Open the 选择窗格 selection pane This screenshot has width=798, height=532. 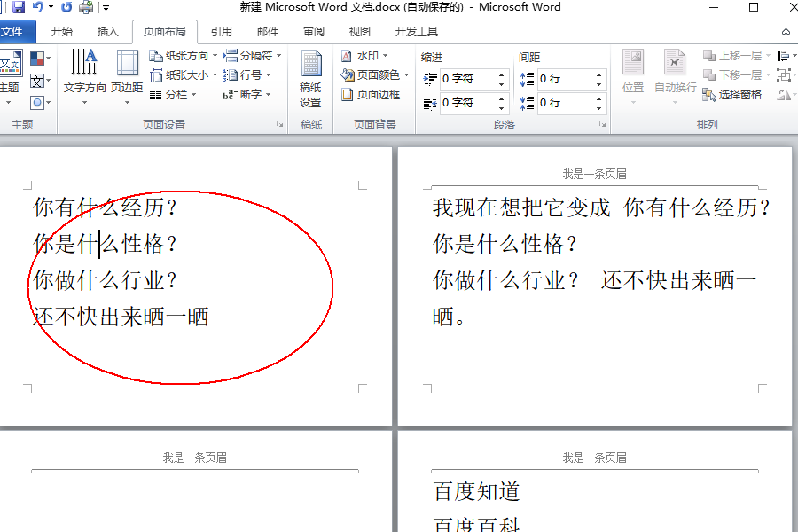coord(731,95)
